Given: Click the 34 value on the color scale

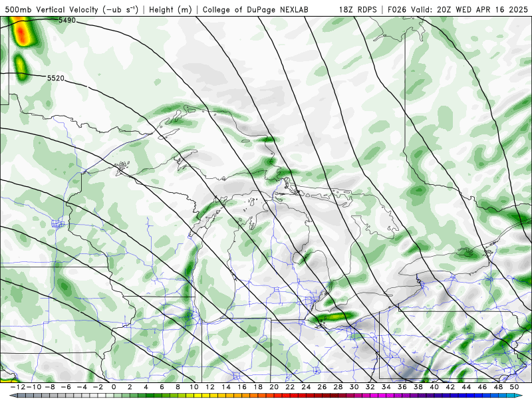Looking at the screenshot, I should click(x=386, y=387).
